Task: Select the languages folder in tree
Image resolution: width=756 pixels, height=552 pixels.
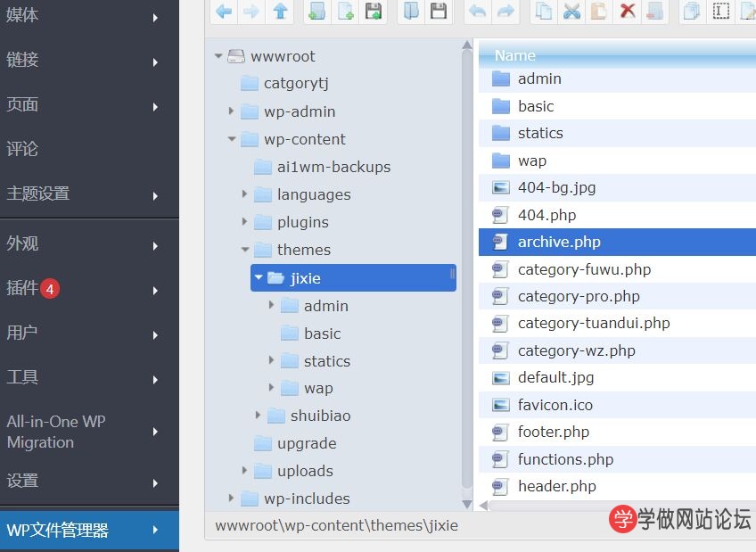Action: tap(314, 194)
